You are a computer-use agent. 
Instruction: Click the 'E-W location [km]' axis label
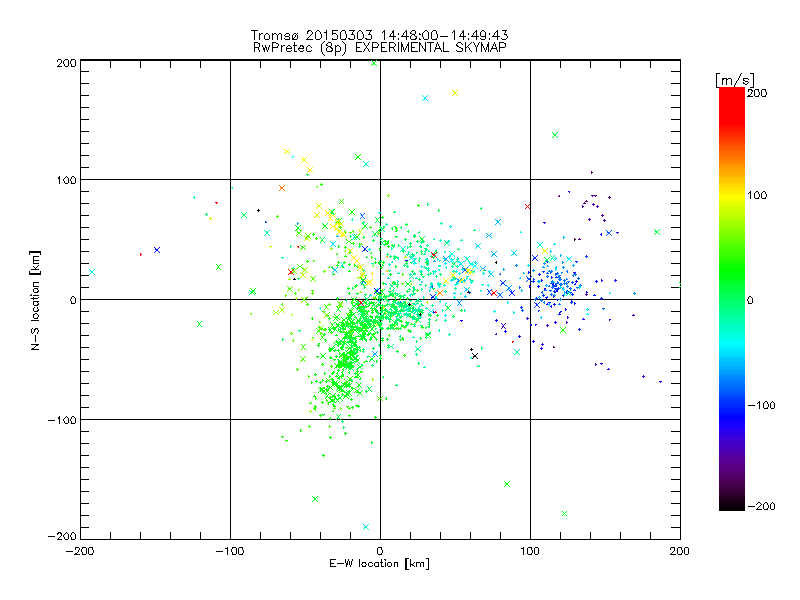pyautogui.click(x=379, y=563)
